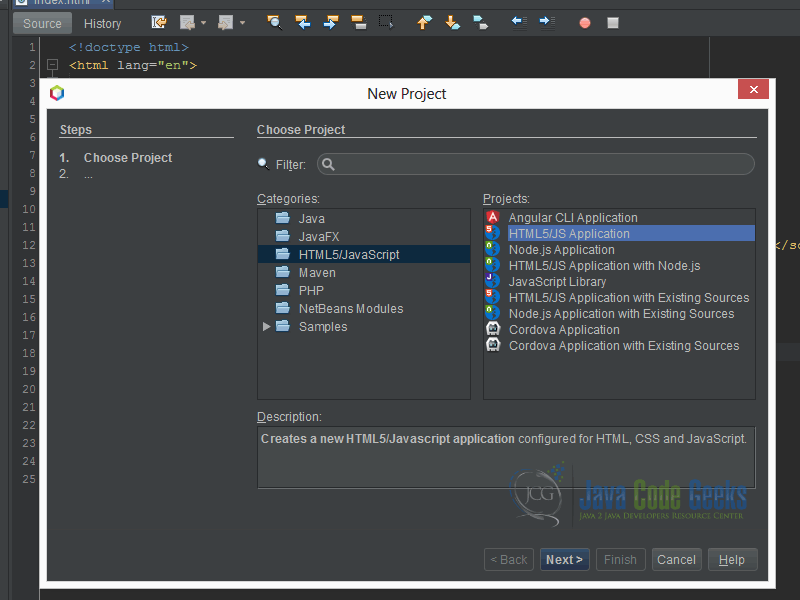Click the Help button

click(x=732, y=560)
